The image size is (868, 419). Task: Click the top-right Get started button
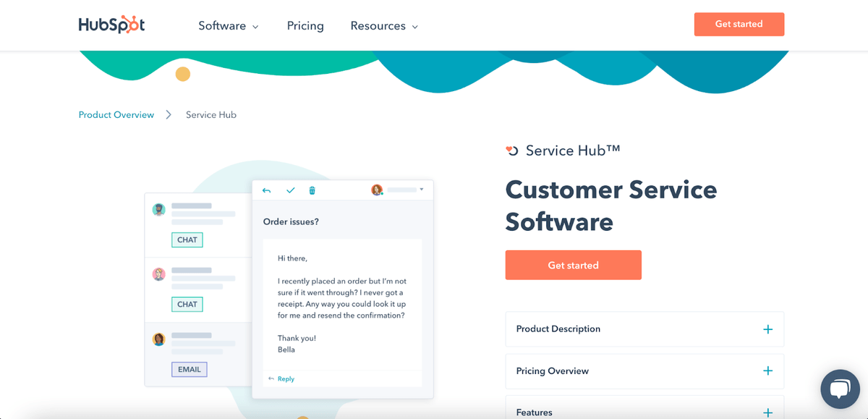click(x=739, y=24)
